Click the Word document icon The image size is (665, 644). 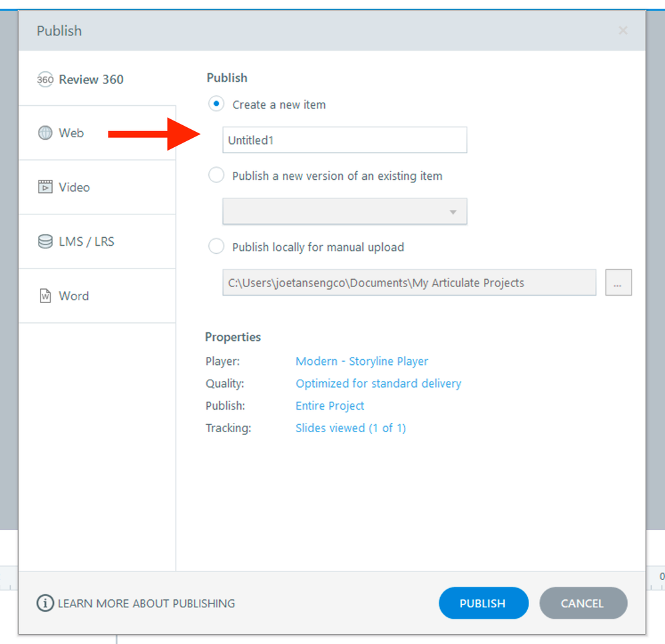(x=45, y=296)
